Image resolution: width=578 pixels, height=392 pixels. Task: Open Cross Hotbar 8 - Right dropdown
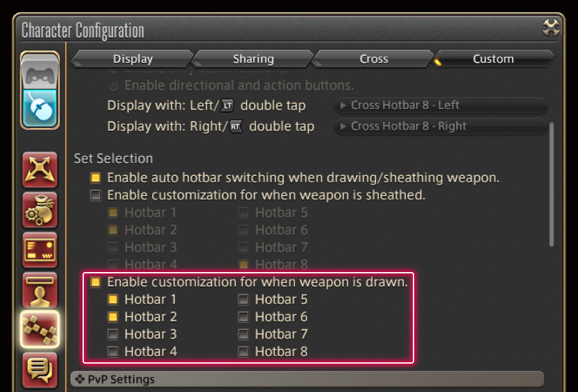[441, 126]
